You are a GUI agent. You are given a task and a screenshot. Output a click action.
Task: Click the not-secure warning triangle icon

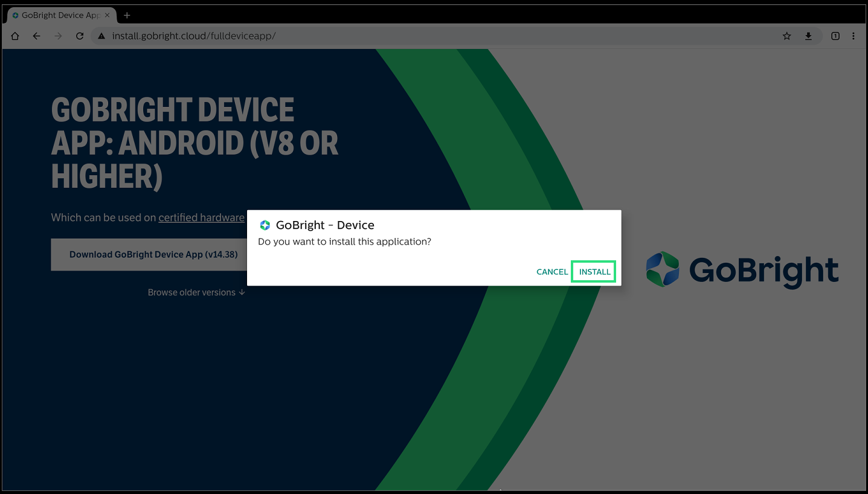click(x=101, y=36)
